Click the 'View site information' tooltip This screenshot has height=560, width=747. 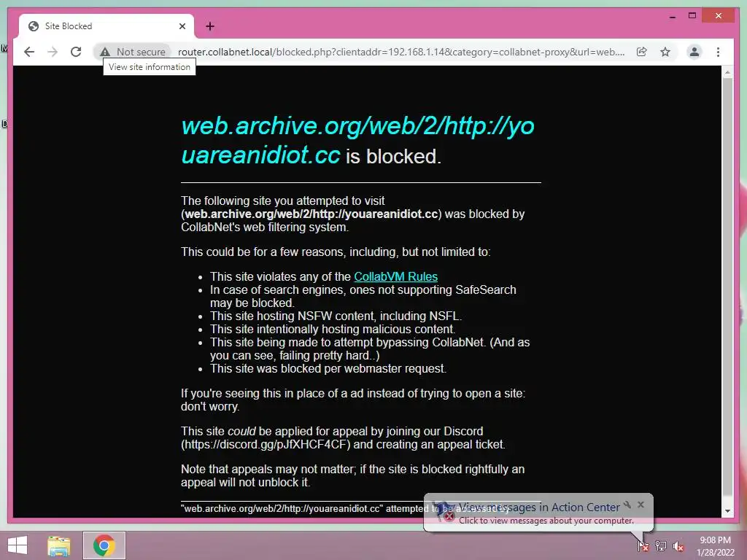[149, 67]
